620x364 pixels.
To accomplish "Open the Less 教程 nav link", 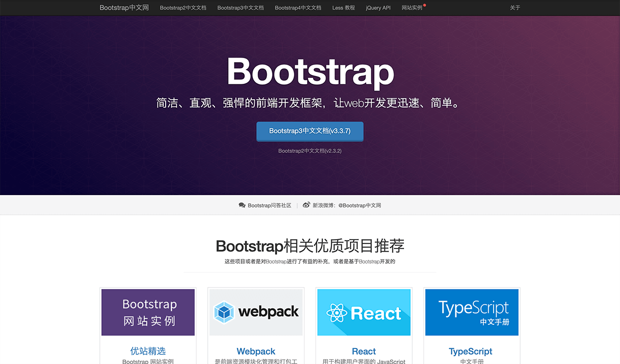I will 343,8.
